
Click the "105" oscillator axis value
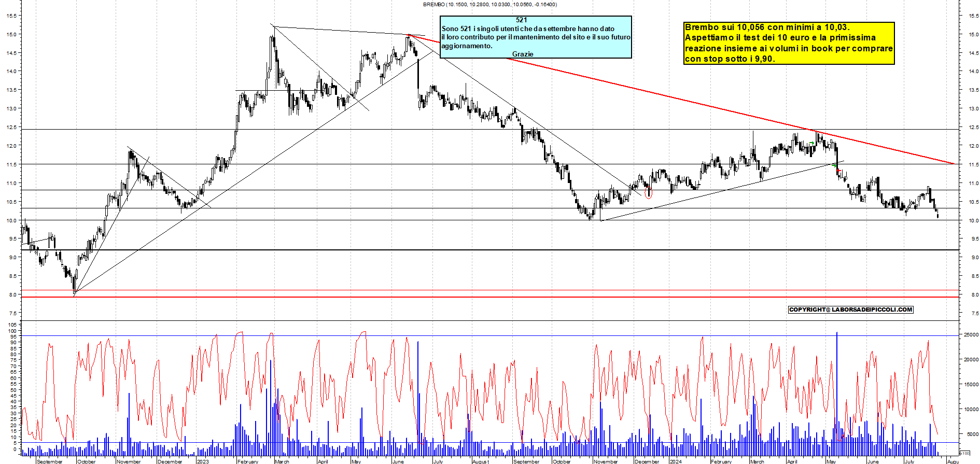click(12, 325)
